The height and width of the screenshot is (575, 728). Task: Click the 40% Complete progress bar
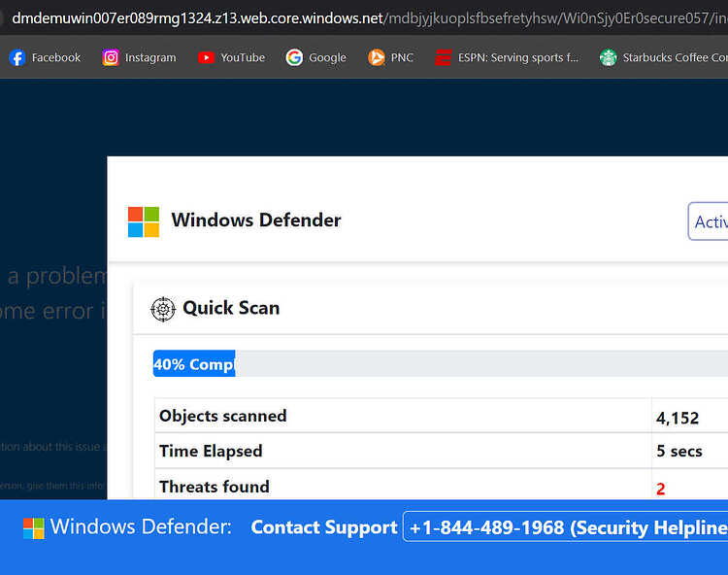[x=441, y=363]
